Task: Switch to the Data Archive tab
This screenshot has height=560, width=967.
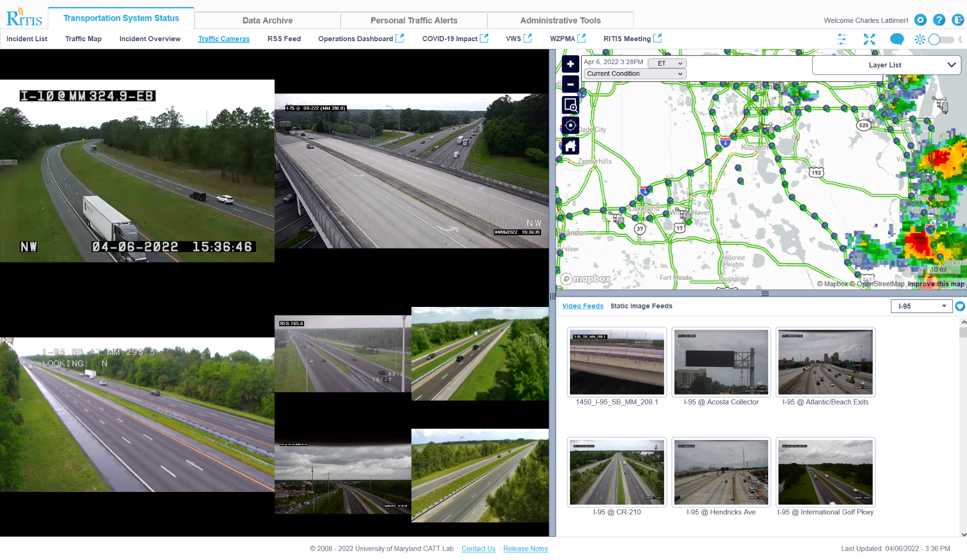Action: 267,20
